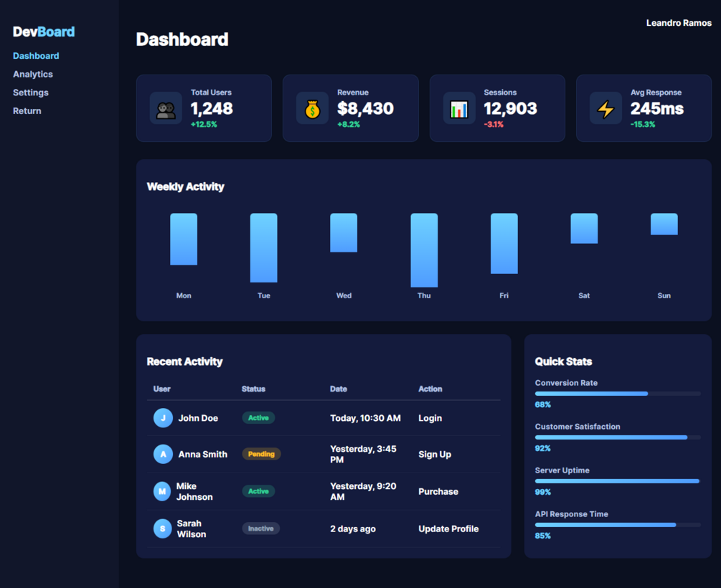Click the Status column header
Image resolution: width=721 pixels, height=588 pixels.
tap(253, 389)
